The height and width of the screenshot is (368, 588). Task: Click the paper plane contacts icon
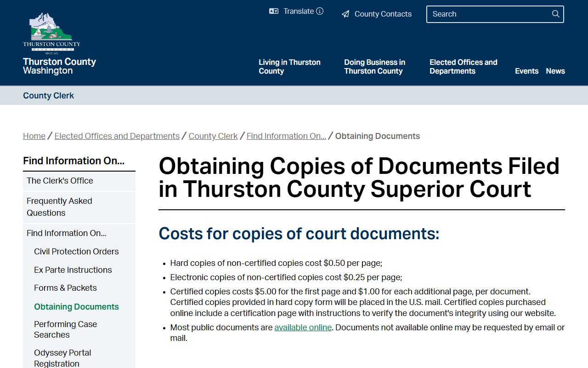pyautogui.click(x=345, y=14)
